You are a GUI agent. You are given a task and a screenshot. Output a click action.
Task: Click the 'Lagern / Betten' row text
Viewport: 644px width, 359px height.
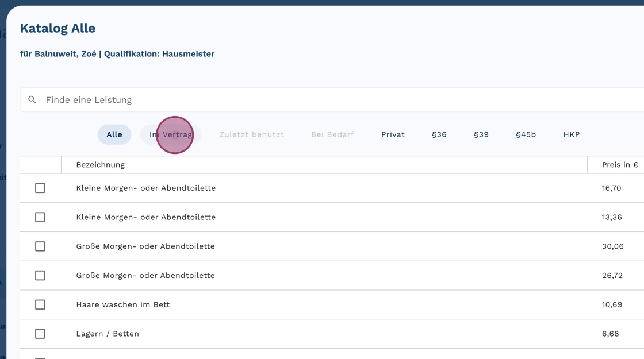108,334
